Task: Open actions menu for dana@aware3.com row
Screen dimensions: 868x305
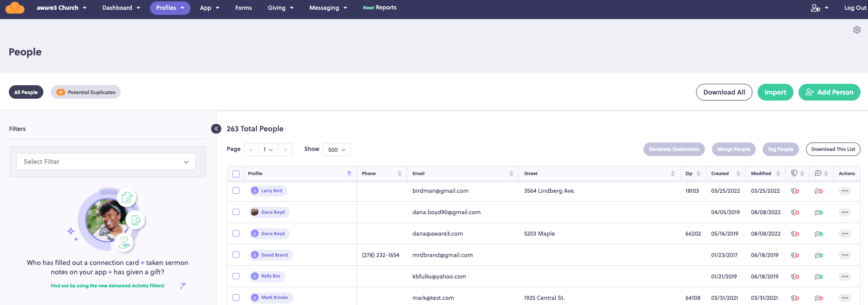Action: [845, 234]
